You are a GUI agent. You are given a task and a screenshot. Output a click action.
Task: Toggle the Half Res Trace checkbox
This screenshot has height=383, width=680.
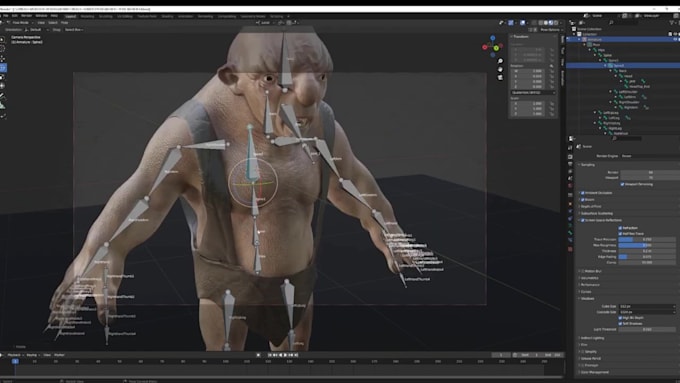click(620, 233)
